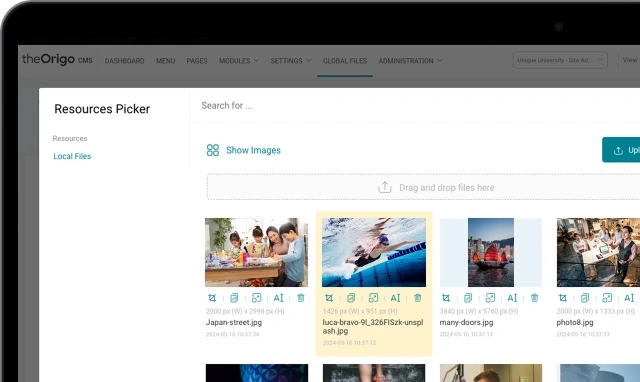This screenshot has height=382, width=640.
Task: Click the resize icon under photo8.jpg
Action: pos(607,298)
